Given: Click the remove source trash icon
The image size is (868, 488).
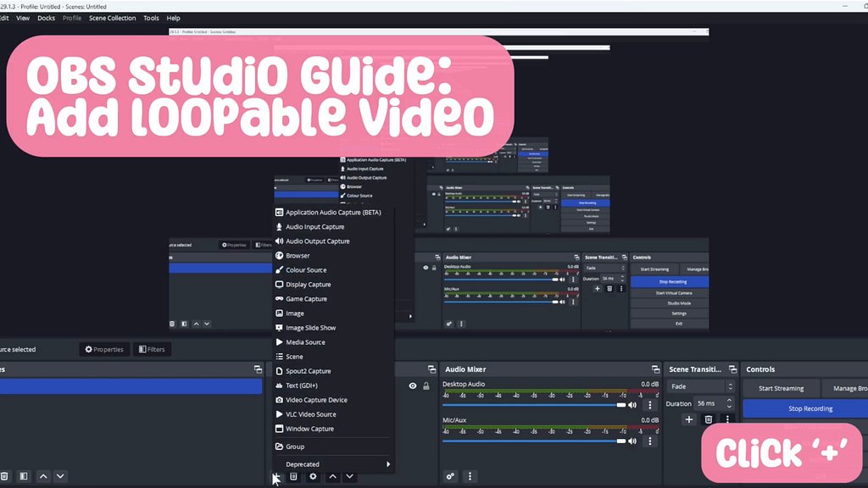Looking at the screenshot, I should pos(293,477).
